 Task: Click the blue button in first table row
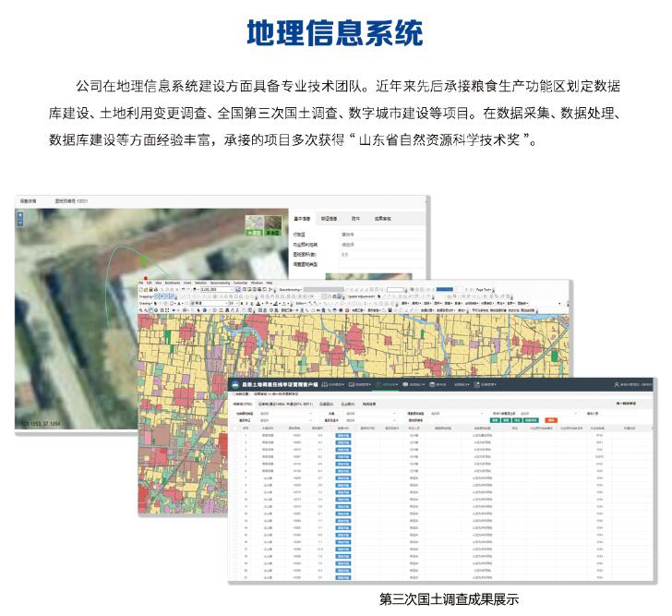click(x=342, y=436)
